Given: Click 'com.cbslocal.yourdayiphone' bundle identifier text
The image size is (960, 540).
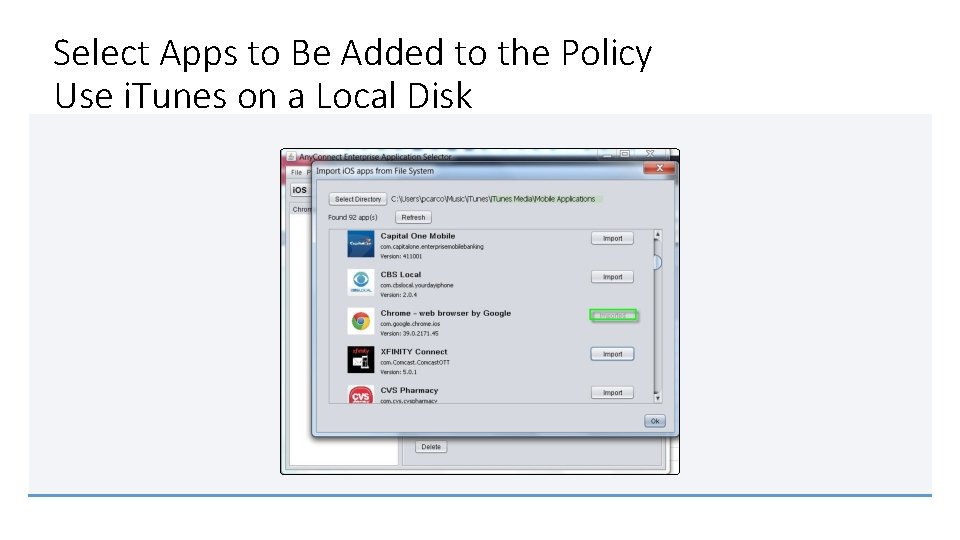Looking at the screenshot, I should 416,285.
